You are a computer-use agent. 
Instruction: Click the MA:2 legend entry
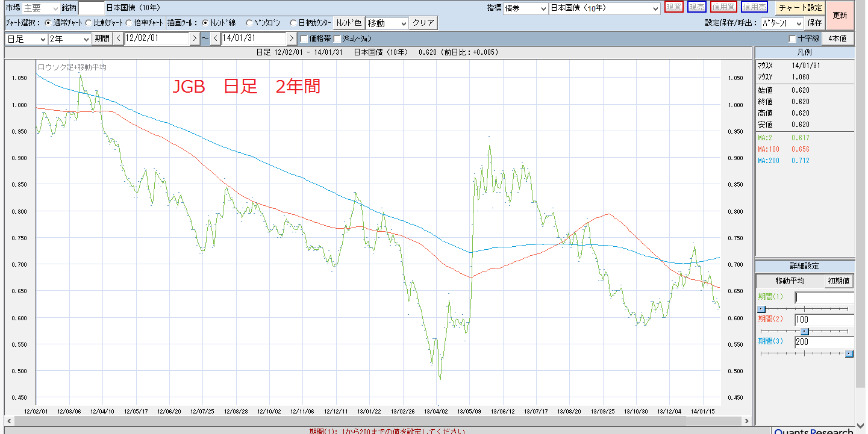click(x=784, y=138)
